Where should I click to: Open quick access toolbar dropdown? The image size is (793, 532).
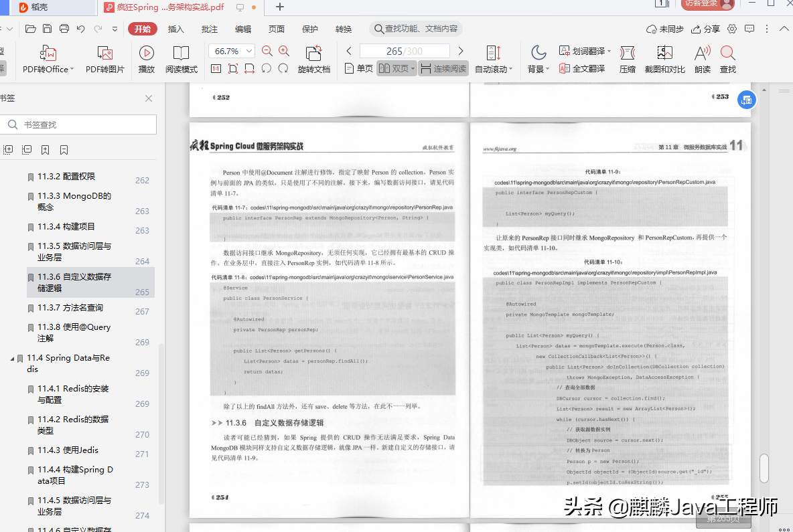click(115, 29)
